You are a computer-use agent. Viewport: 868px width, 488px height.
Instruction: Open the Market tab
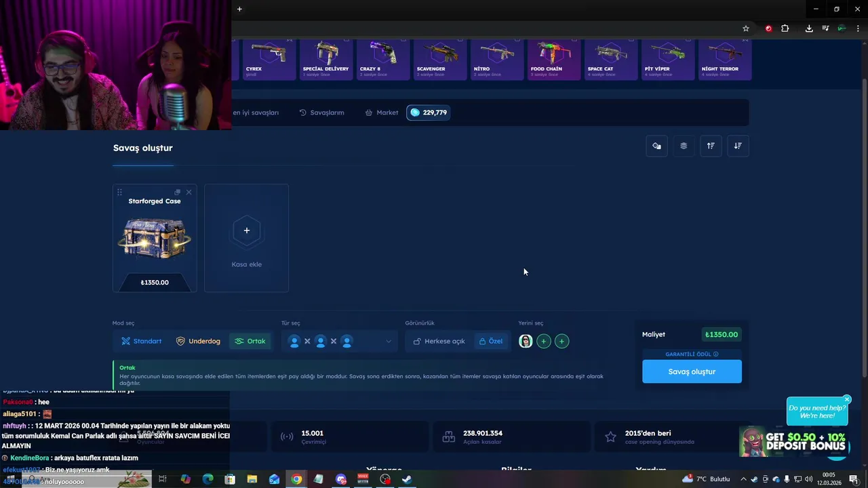pos(382,113)
